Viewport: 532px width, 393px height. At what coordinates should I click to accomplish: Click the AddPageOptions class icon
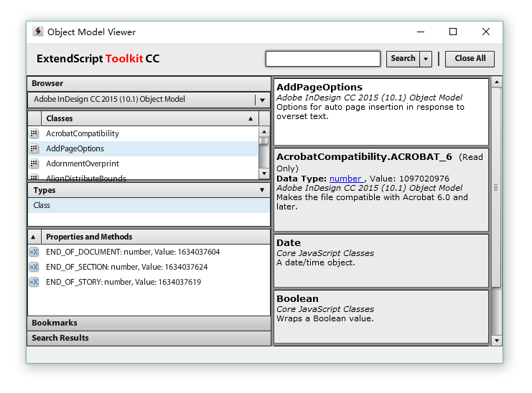tap(34, 148)
